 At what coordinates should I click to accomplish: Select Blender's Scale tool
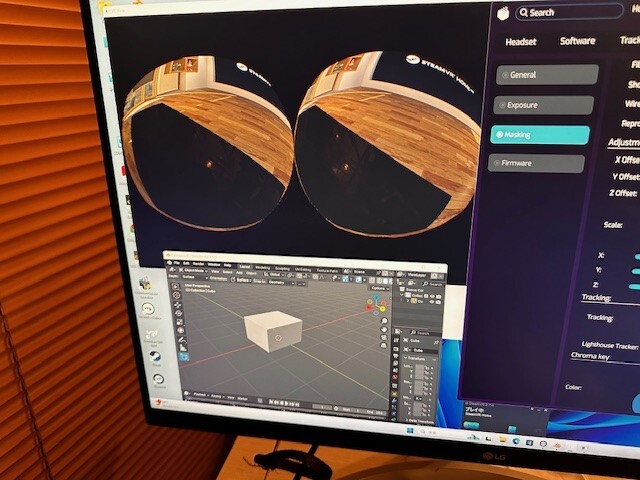(x=180, y=322)
